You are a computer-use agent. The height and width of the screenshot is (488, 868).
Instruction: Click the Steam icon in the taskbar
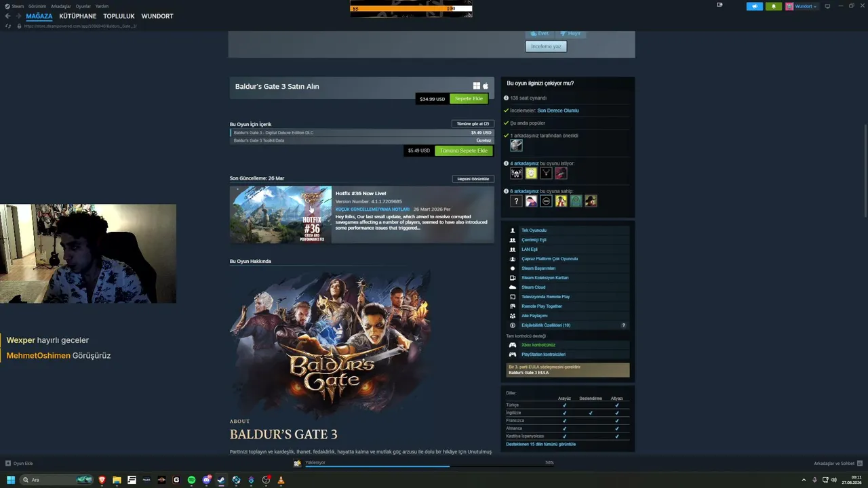click(221, 480)
